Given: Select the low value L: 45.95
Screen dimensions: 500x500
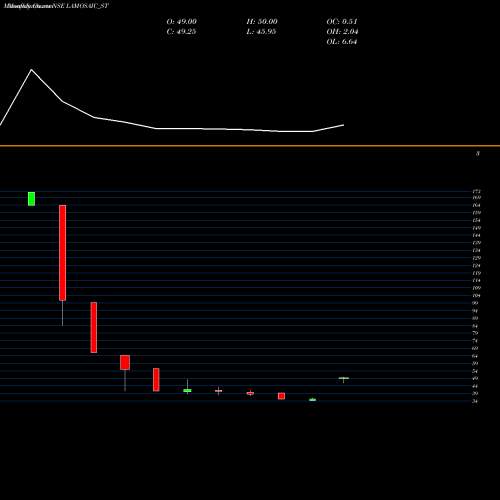Looking at the screenshot, I should [261, 32].
